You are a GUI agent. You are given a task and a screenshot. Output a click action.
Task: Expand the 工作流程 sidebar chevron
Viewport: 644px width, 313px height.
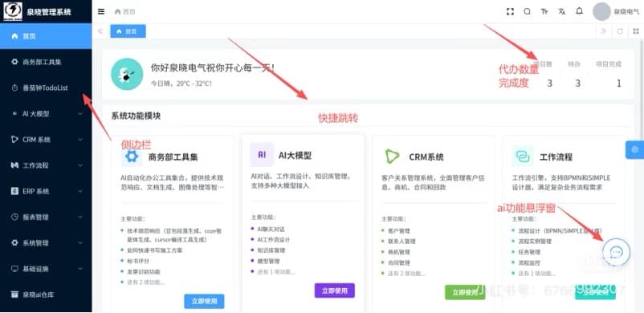pos(80,165)
